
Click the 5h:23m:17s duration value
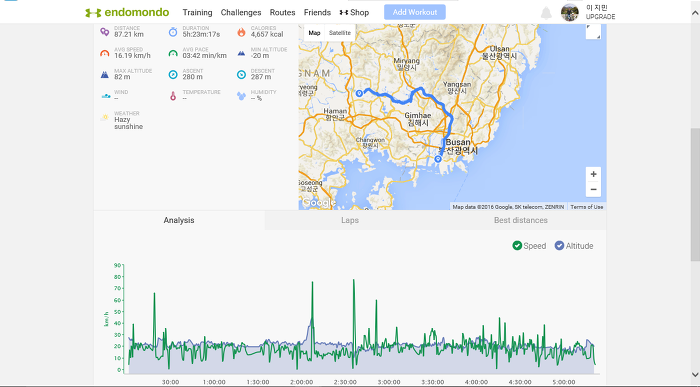click(201, 34)
